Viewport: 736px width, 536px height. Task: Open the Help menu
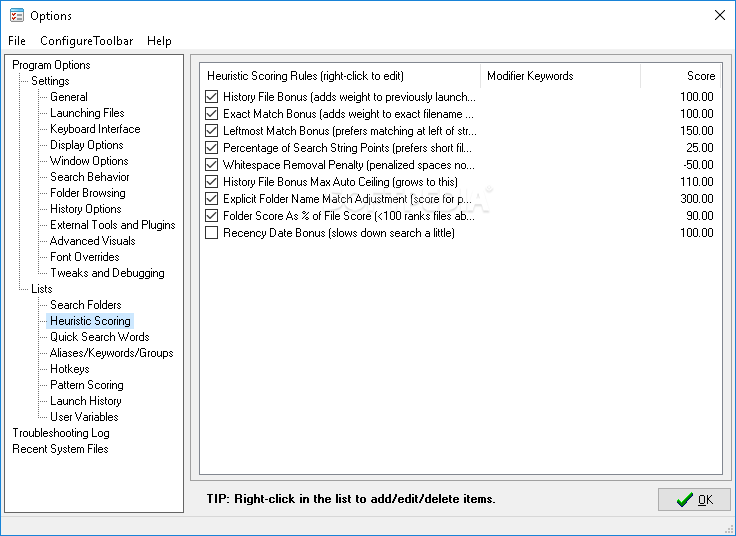[x=159, y=41]
